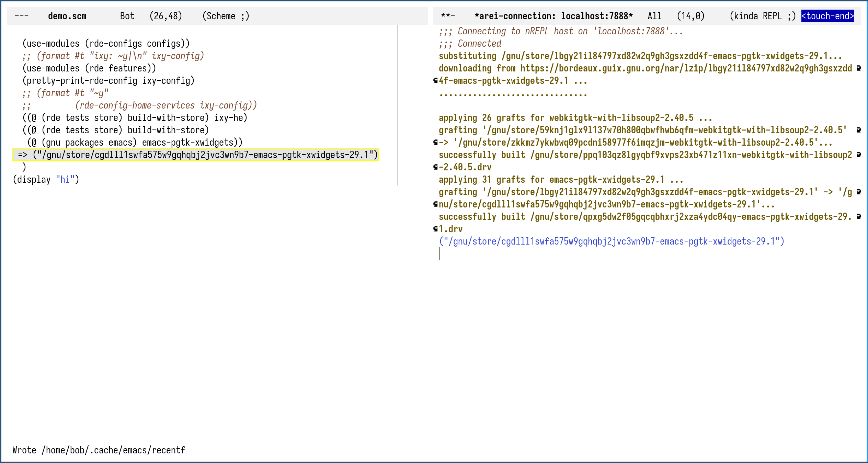Image resolution: width=868 pixels, height=463 pixels.
Task: Click the lone closing parenthesis line in demo.scm
Action: coord(24,167)
